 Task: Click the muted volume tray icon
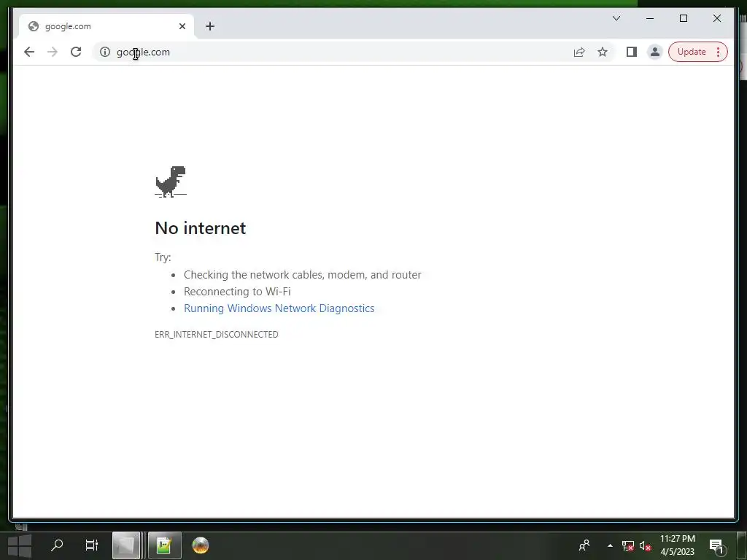(645, 545)
